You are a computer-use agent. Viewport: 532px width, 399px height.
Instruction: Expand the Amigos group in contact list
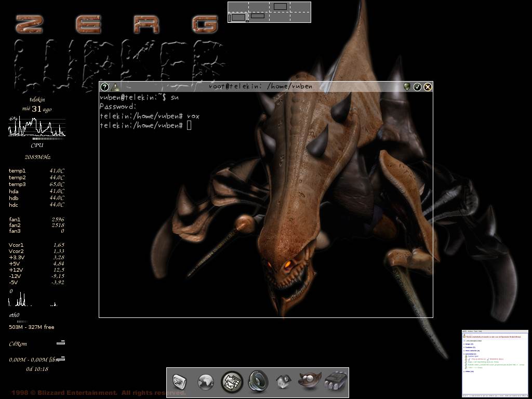(x=464, y=344)
